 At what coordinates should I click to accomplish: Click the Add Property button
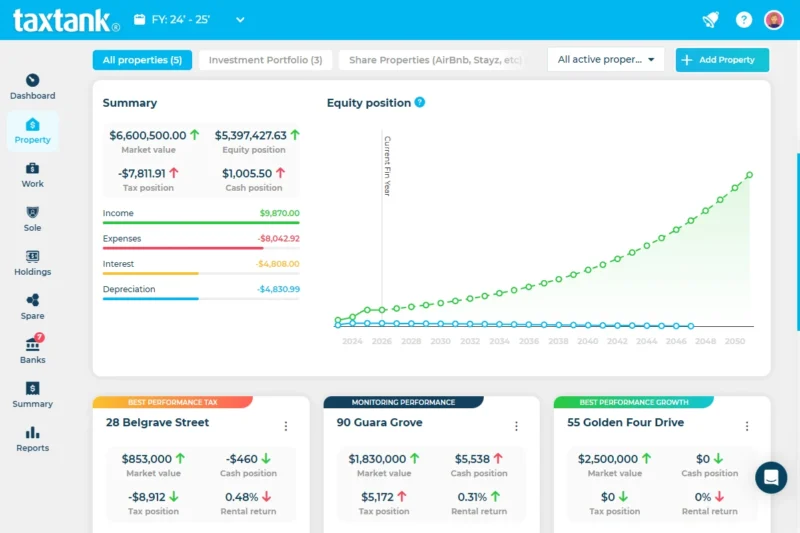point(722,60)
